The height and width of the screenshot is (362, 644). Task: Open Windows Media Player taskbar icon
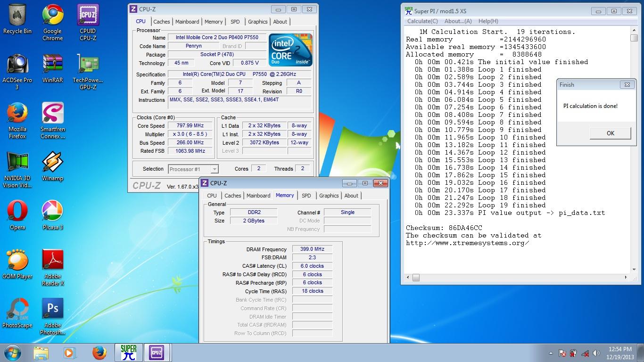69,353
